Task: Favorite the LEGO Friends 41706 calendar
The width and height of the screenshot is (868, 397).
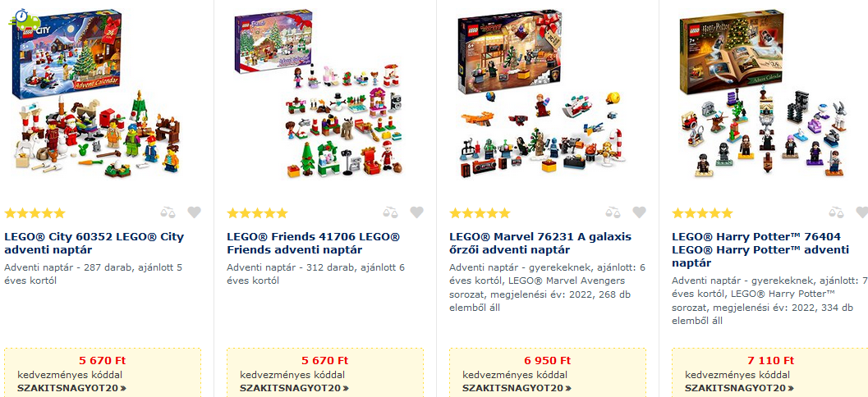Action: 417,212
